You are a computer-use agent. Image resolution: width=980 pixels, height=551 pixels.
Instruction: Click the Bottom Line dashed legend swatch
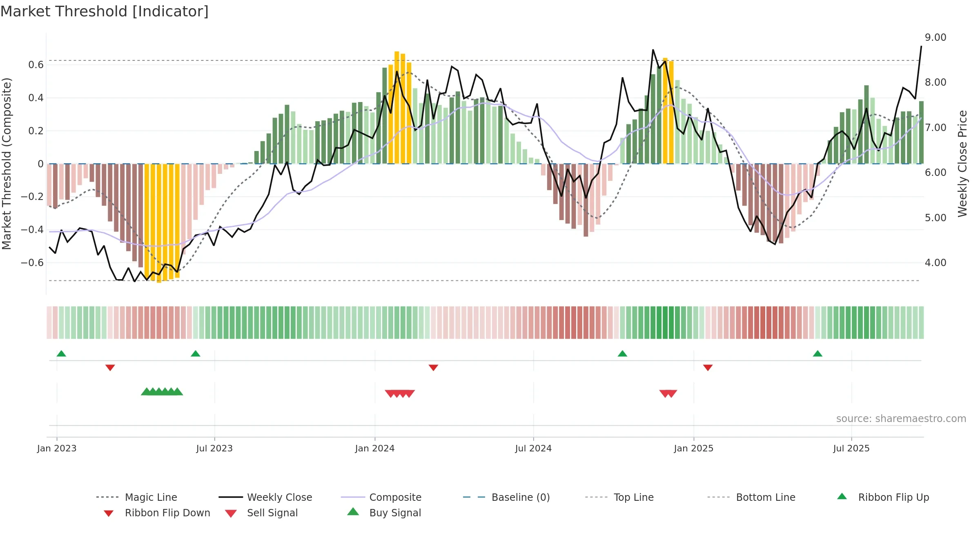click(719, 497)
